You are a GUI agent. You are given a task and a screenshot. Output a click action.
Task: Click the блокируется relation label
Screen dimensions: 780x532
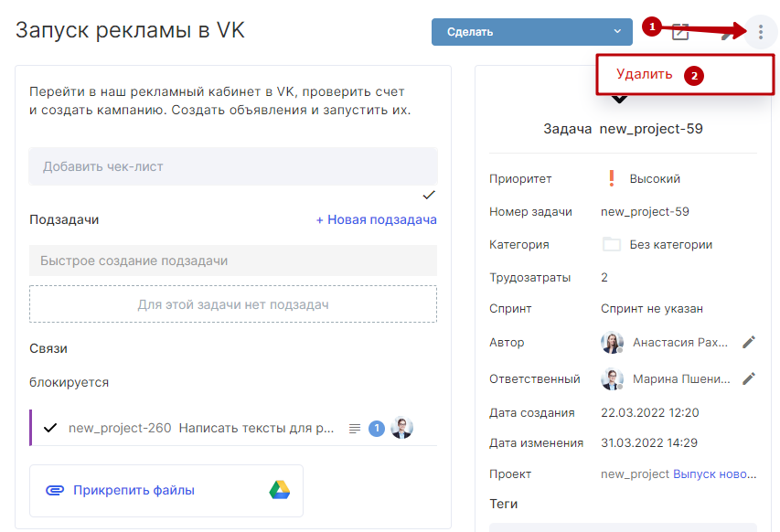[69, 382]
